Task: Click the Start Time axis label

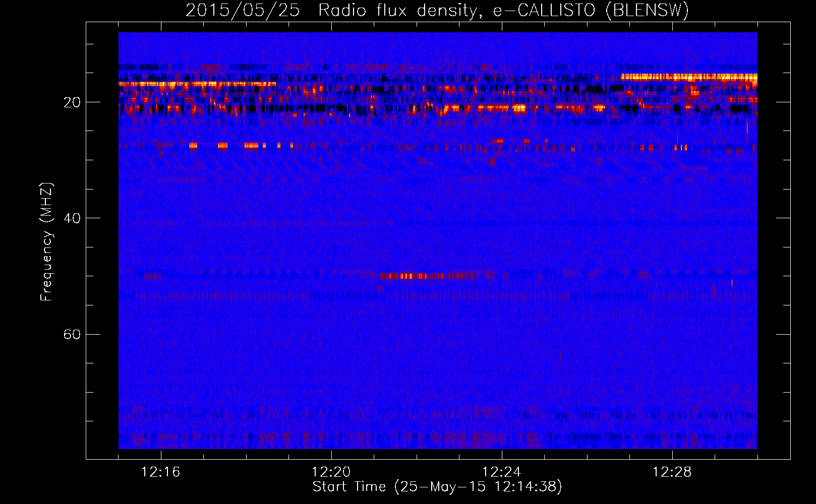Action: click(x=437, y=487)
